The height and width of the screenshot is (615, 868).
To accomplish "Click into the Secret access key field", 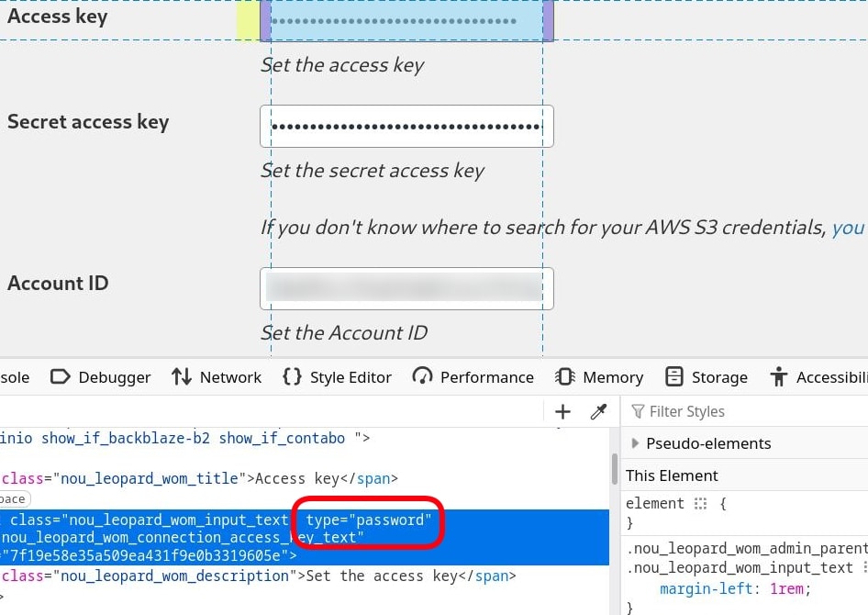I will tap(406, 126).
